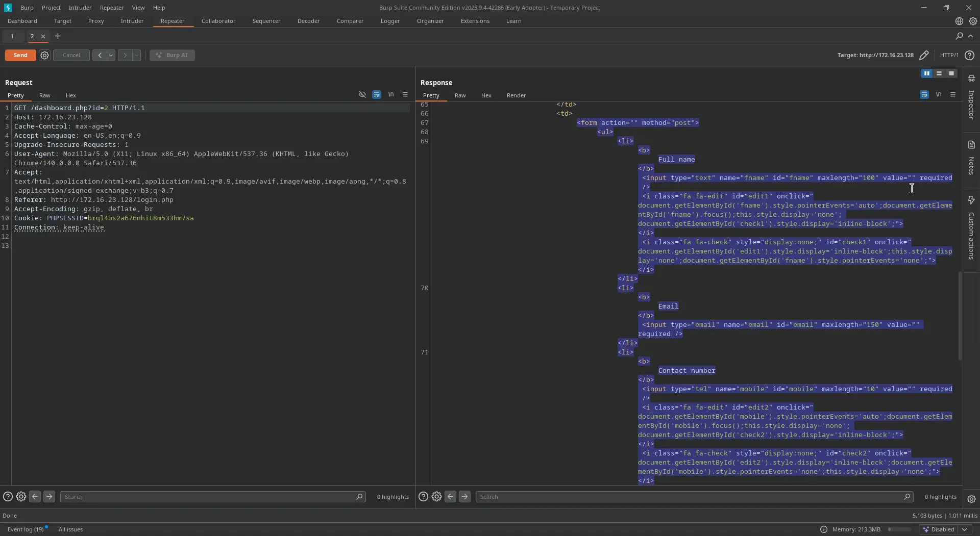The width and height of the screenshot is (980, 536).
Task: Click the Response search input field
Action: [x=690, y=497]
